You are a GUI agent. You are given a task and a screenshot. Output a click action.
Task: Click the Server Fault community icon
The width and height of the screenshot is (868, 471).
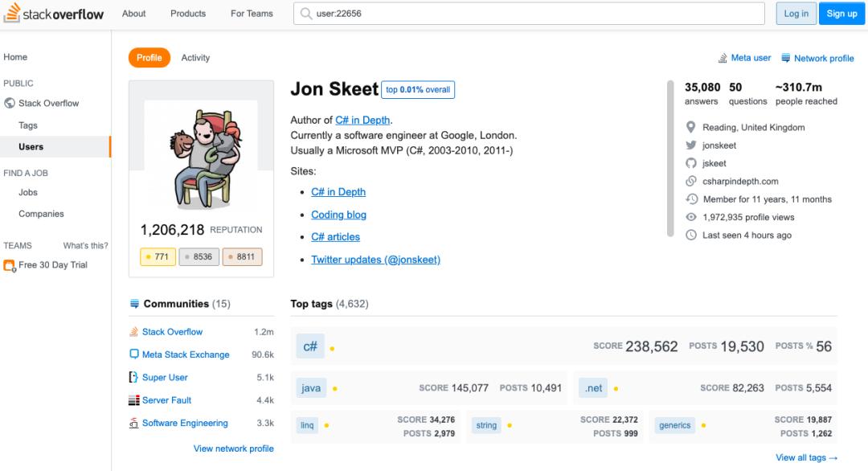click(x=133, y=400)
